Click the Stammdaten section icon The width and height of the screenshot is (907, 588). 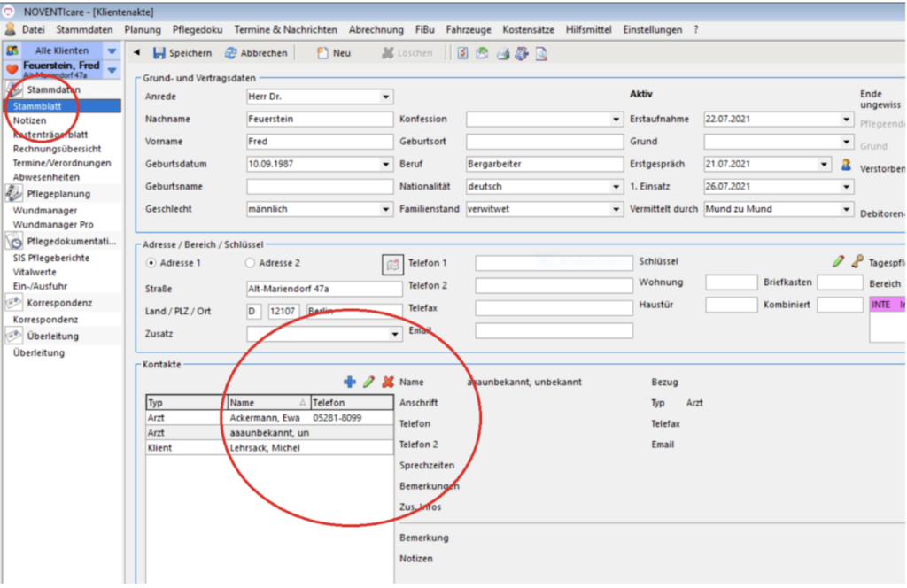14,89
